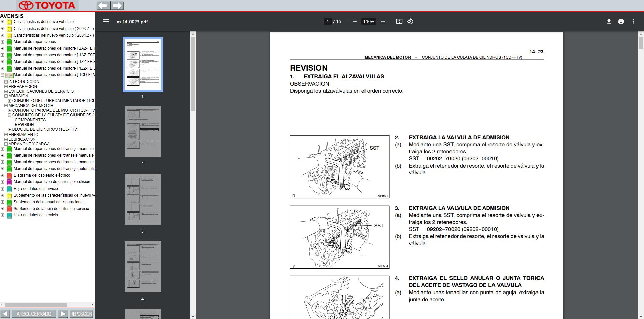644x319 pixels.
Task: Expand LUBRICACION section
Action: 6,139
